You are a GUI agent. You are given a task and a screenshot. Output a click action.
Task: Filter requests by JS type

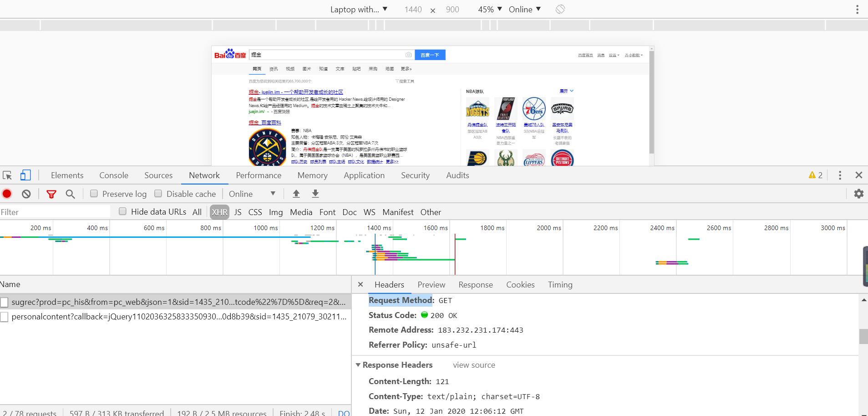click(238, 212)
